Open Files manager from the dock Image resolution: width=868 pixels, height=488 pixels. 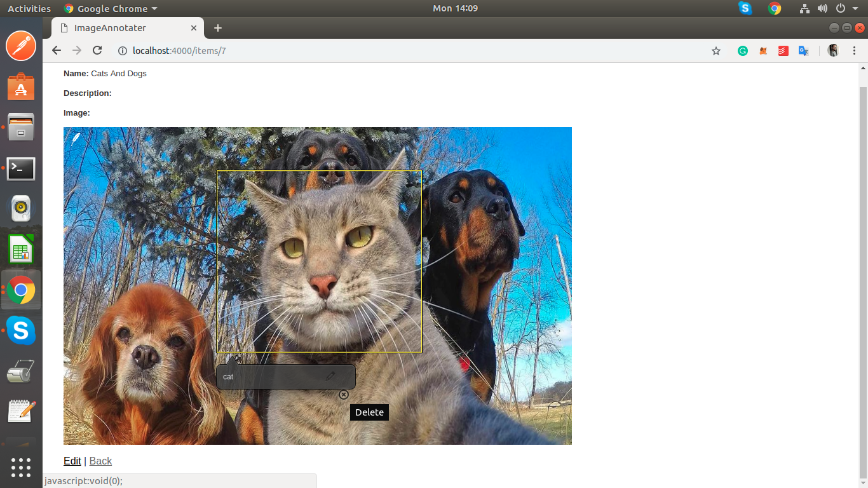tap(21, 128)
